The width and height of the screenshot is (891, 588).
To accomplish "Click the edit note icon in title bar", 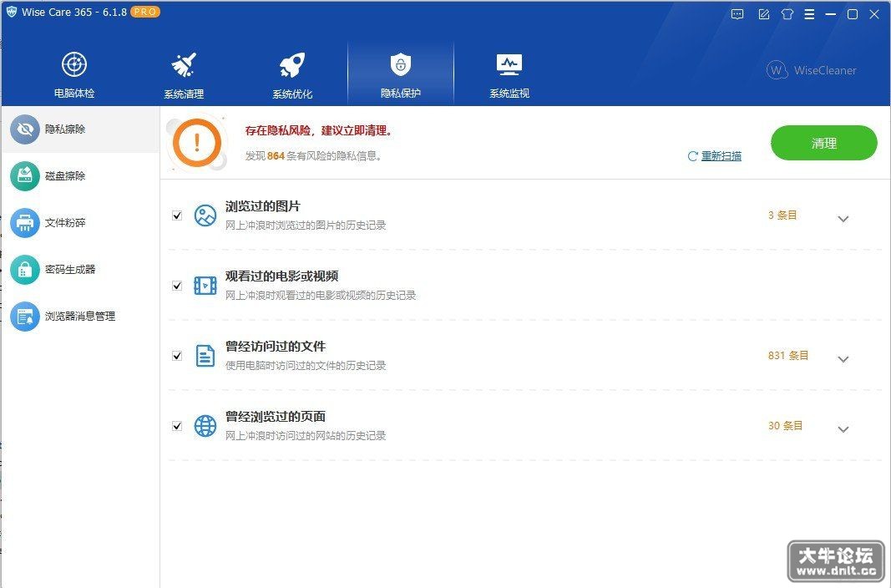I will pyautogui.click(x=764, y=15).
